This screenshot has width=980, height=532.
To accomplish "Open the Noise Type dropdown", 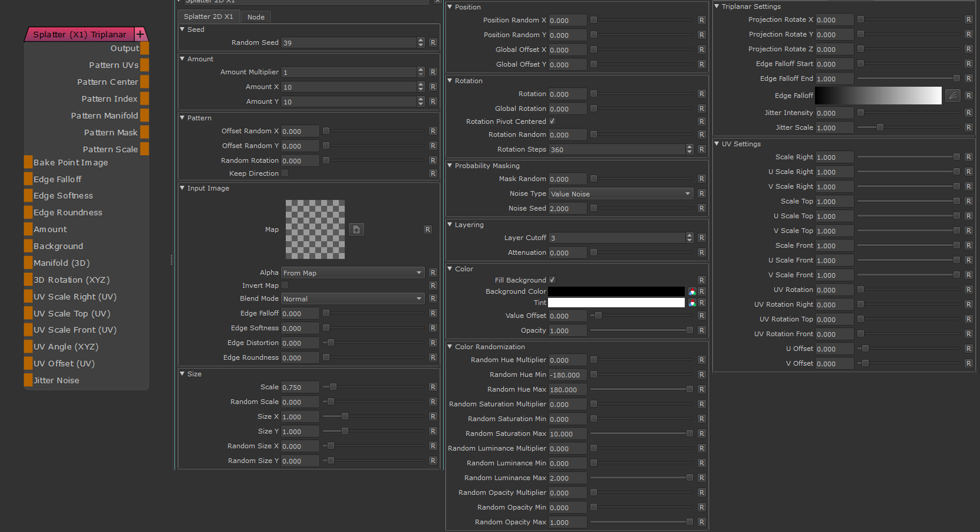I will (620, 193).
